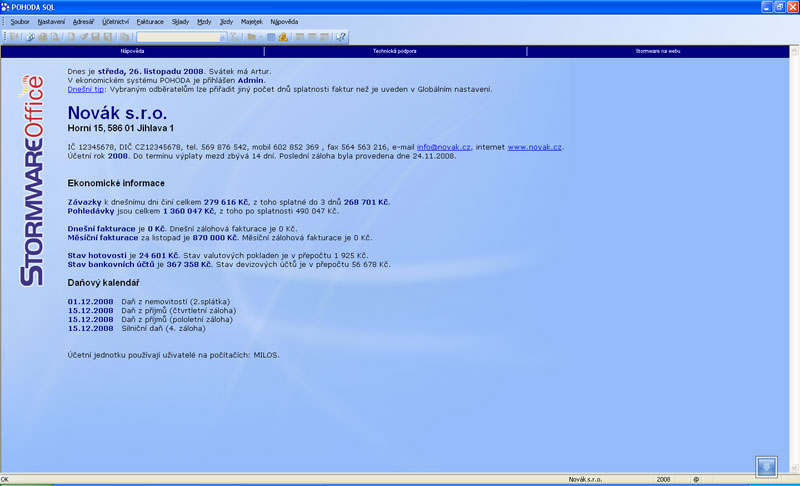Click the POHODA SQL title bar icon
Viewport: 800px width, 486px height.
(x=6, y=7)
